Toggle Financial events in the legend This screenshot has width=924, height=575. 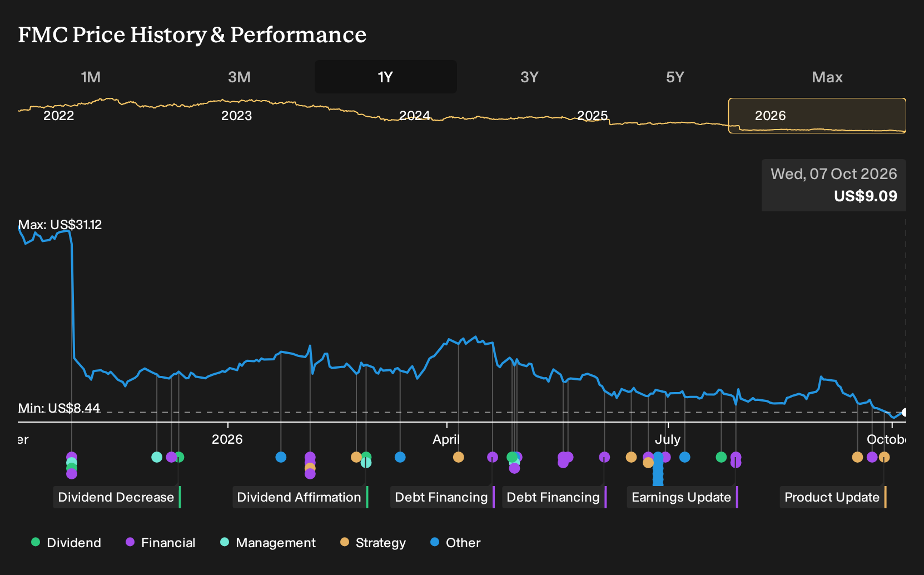pyautogui.click(x=161, y=543)
